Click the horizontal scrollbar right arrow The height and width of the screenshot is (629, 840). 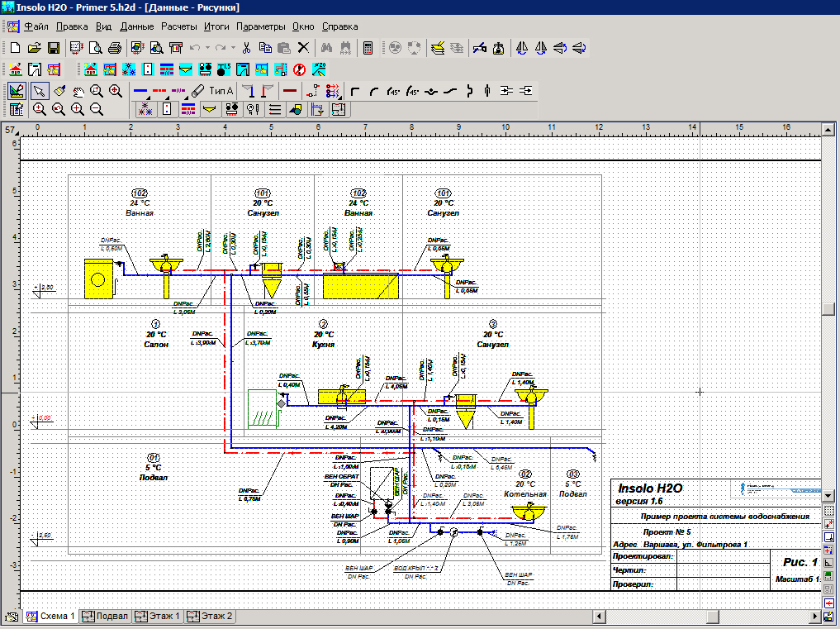coord(815,617)
